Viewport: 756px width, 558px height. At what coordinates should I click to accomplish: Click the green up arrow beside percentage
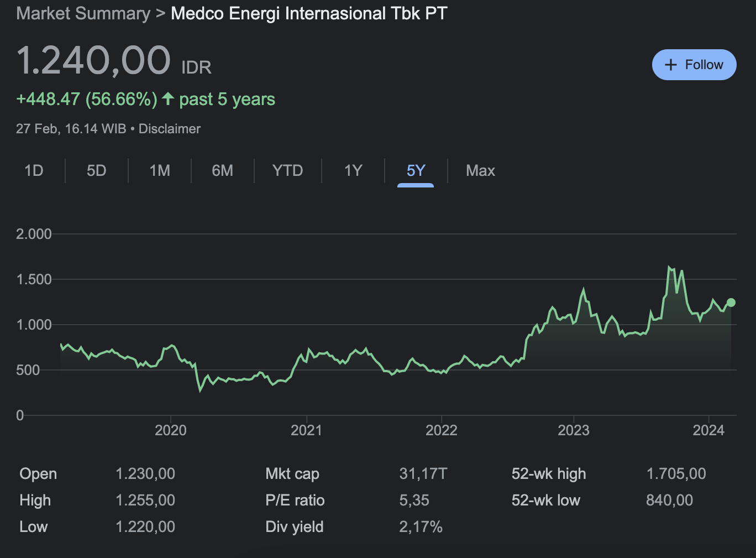point(168,99)
